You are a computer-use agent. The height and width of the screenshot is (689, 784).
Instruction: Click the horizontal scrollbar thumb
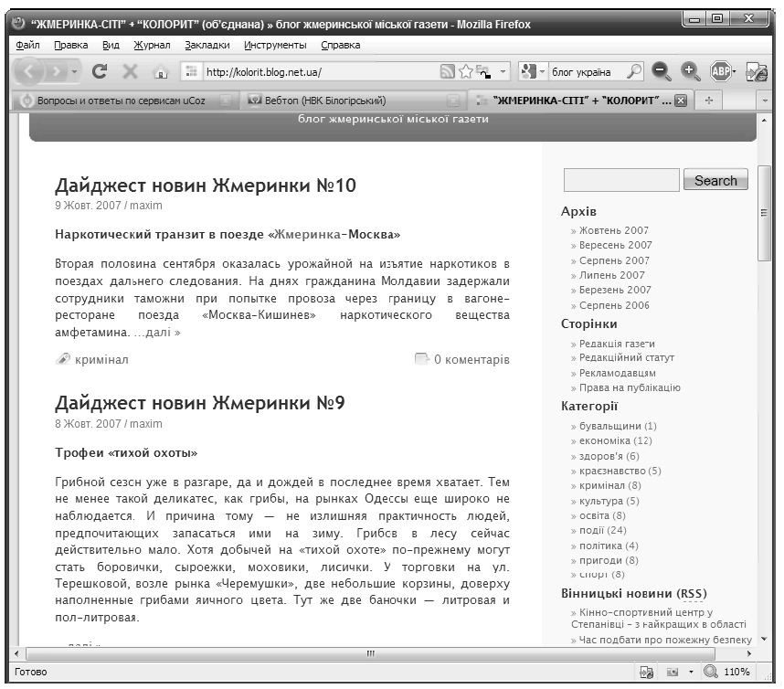[370, 653]
